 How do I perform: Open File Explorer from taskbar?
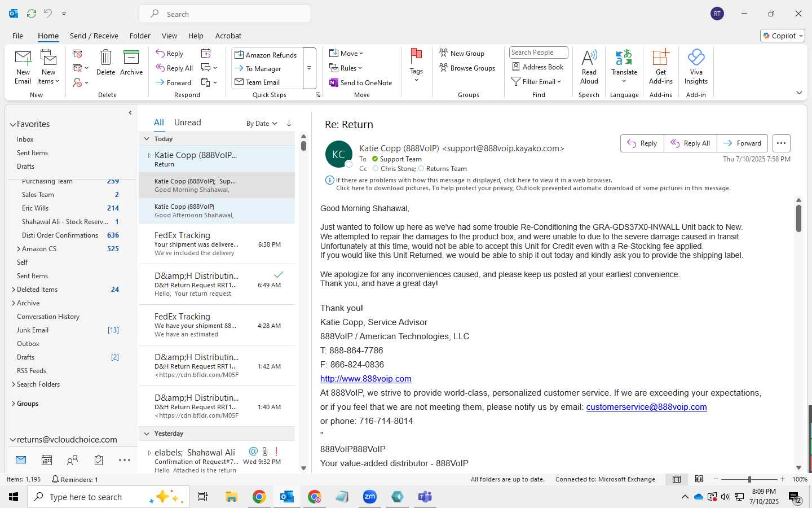pos(232,497)
